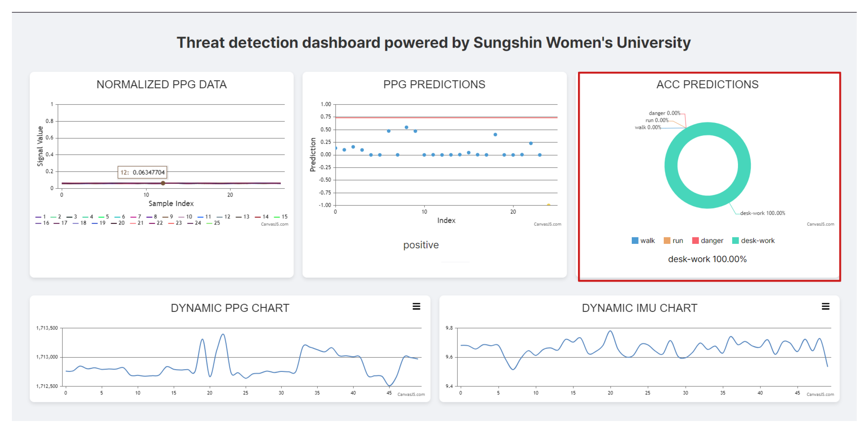The width and height of the screenshot is (868, 437).
Task: Open the CanvasJS.com link in ACC Predictions
Action: click(x=820, y=224)
